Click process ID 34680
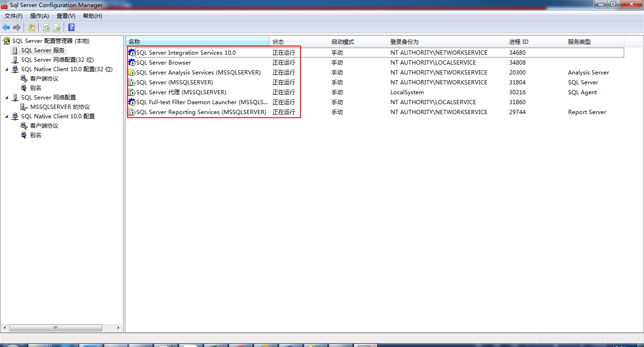 pyautogui.click(x=517, y=53)
